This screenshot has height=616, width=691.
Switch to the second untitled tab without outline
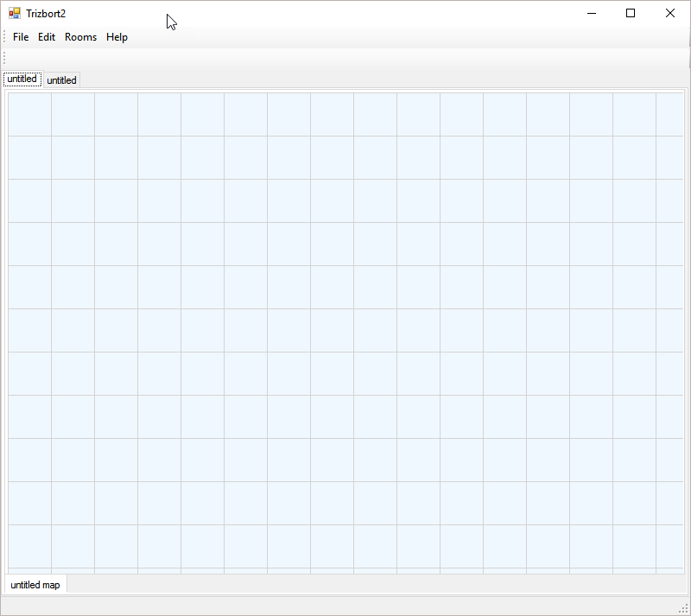[x=61, y=80]
